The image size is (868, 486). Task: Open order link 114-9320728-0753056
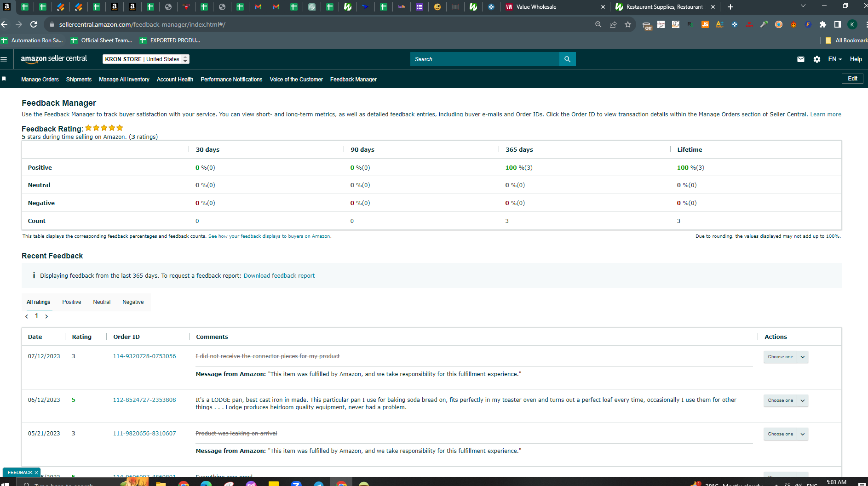pos(144,356)
